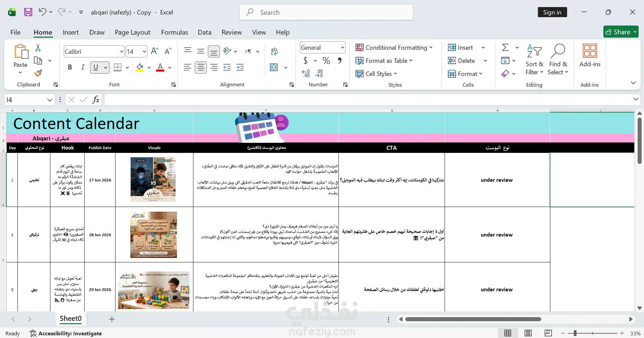Increase decimal places
Image resolution: width=644 pixels, height=338 pixels.
[306, 73]
